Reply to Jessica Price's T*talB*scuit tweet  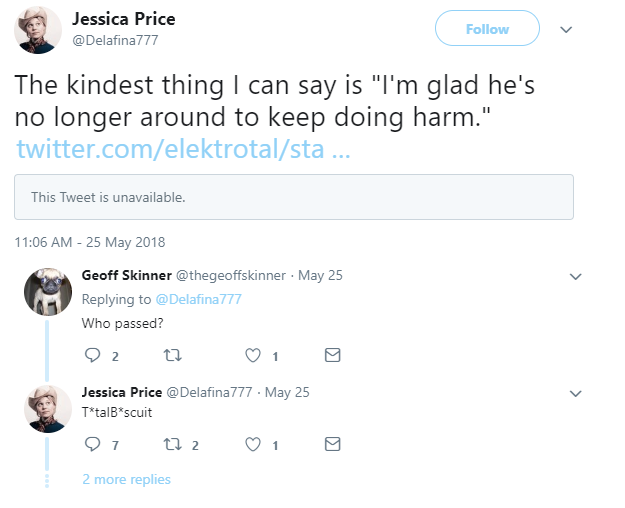pyautogui.click(x=94, y=444)
